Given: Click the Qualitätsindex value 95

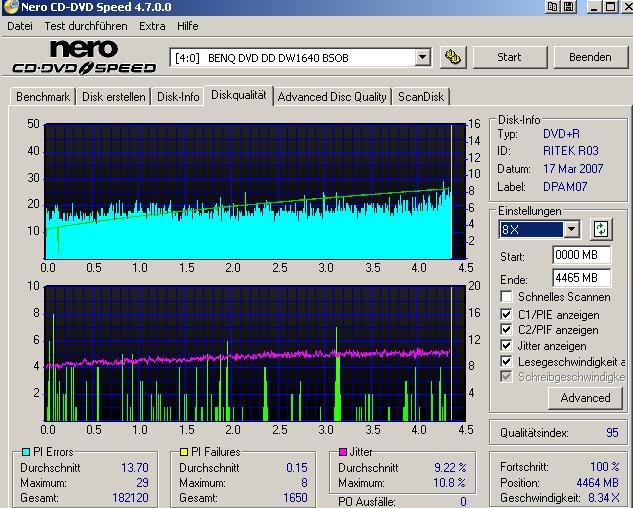Looking at the screenshot, I should coord(612,433).
